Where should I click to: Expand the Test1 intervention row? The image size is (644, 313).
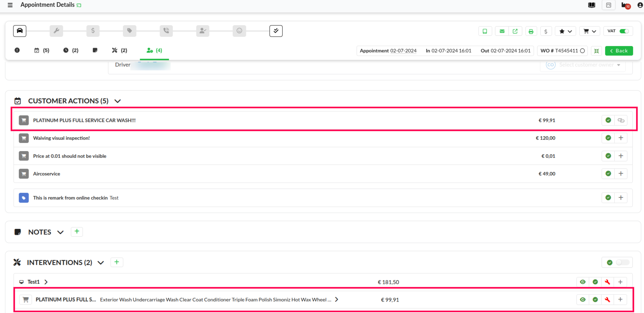[x=46, y=282]
